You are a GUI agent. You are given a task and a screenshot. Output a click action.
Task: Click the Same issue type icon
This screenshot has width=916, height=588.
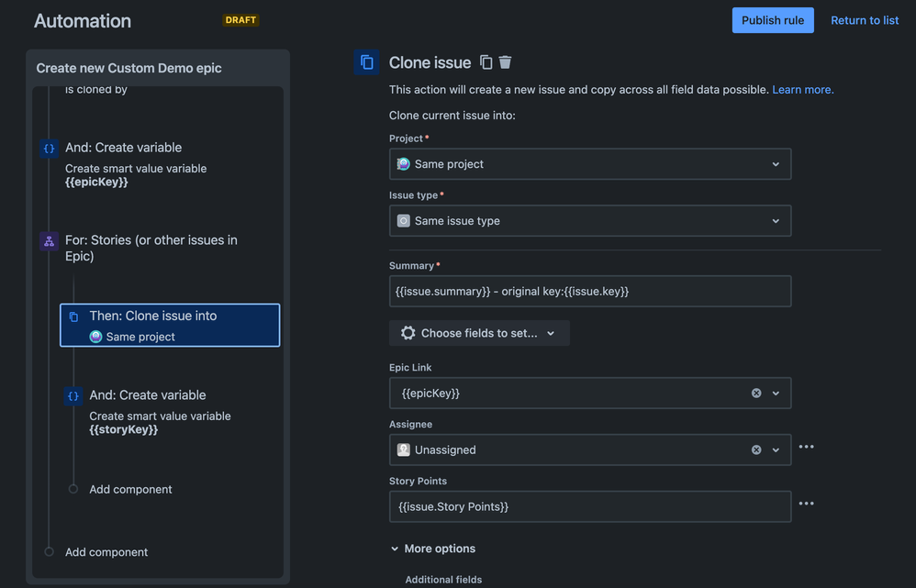pyautogui.click(x=403, y=221)
